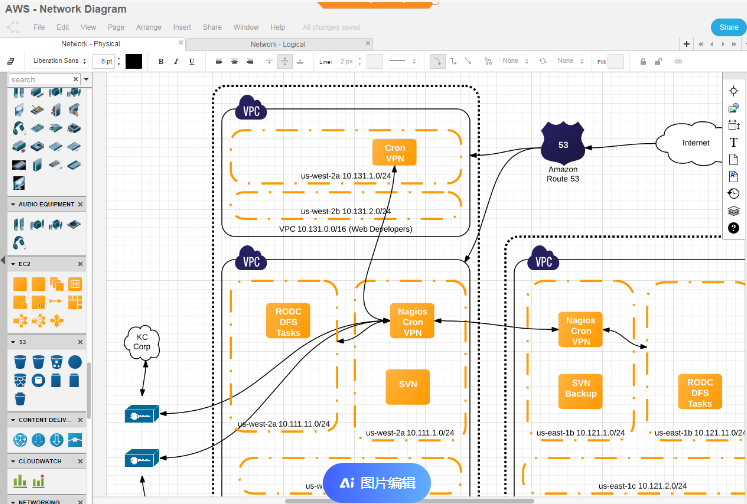Select the Cron VPN box in us-west-2a
The height and width of the screenshot is (504, 747).
point(394,152)
